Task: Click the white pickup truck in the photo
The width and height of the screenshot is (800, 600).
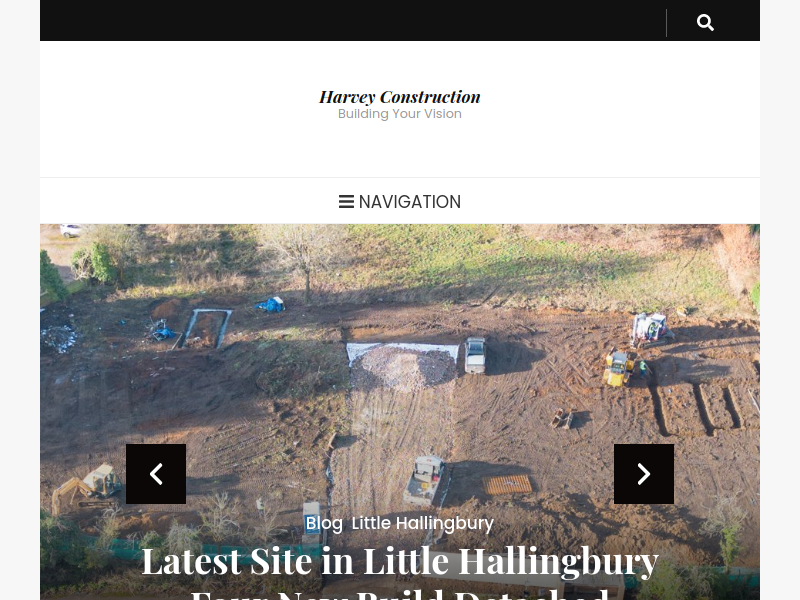Action: click(475, 355)
